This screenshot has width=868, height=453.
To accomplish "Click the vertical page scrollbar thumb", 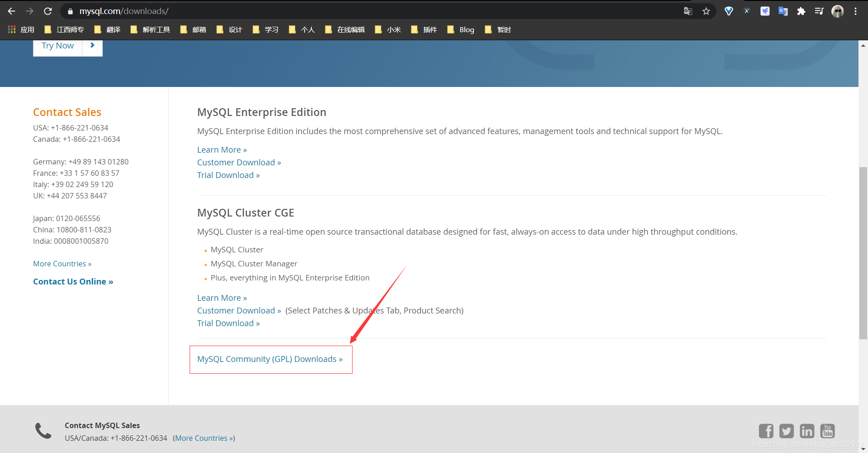I will (863, 253).
